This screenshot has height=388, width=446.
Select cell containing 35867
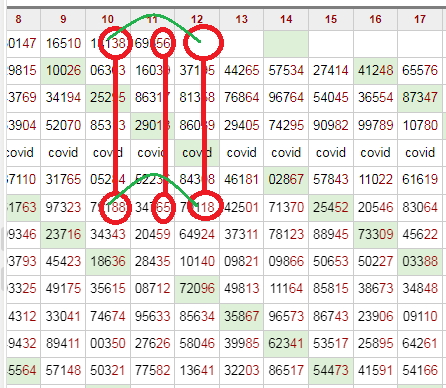click(x=242, y=316)
